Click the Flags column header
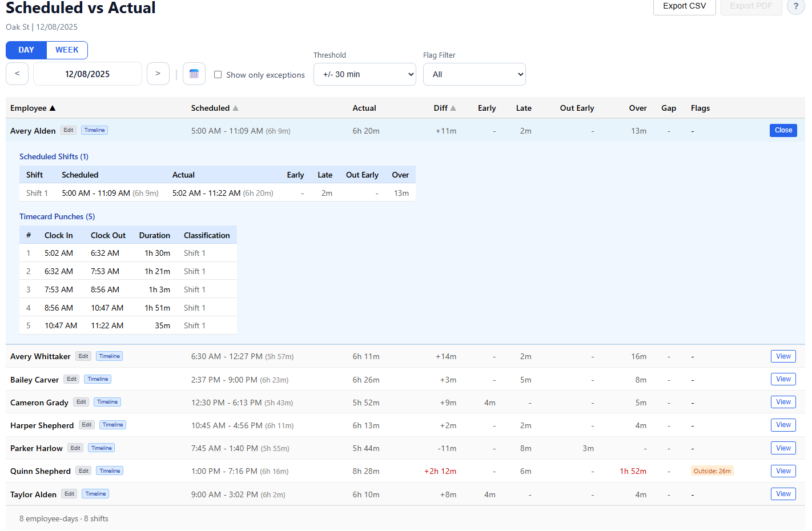The height and width of the screenshot is (531, 812). [x=700, y=108]
